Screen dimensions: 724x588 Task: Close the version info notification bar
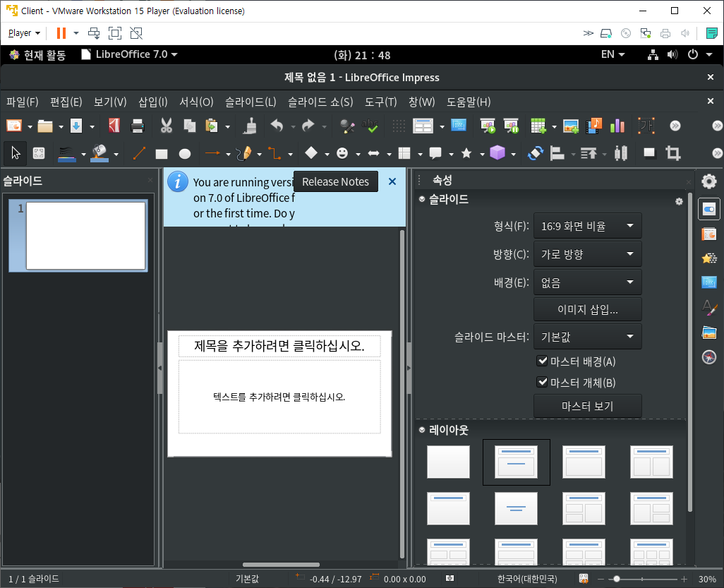[392, 181]
